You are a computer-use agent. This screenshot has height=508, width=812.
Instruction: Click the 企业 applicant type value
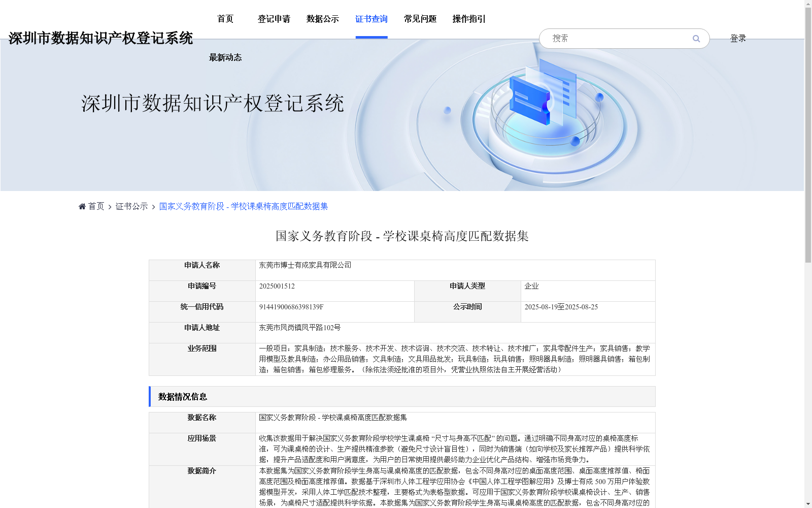(531, 286)
